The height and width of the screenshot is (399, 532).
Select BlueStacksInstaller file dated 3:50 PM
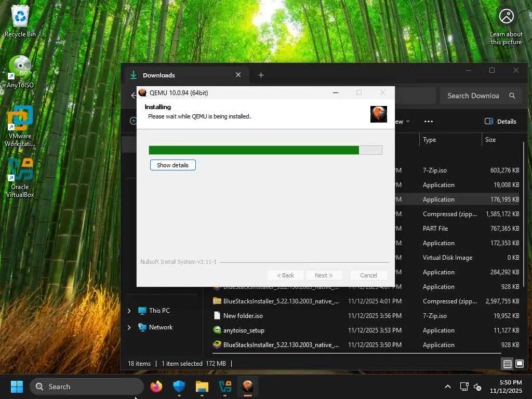pos(281,345)
